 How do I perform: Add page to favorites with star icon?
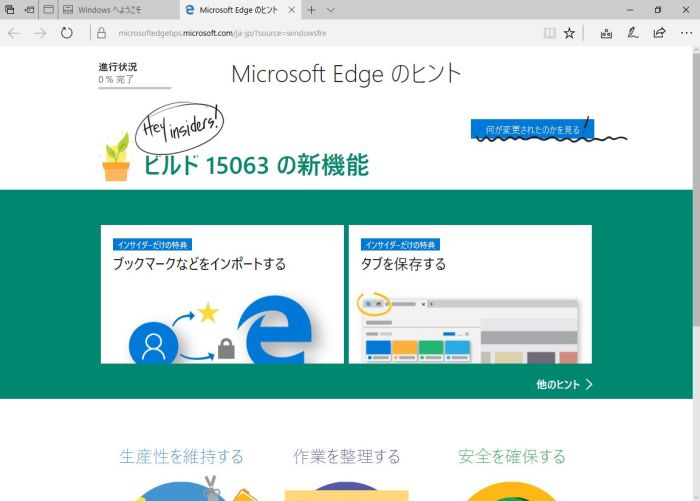coord(570,33)
